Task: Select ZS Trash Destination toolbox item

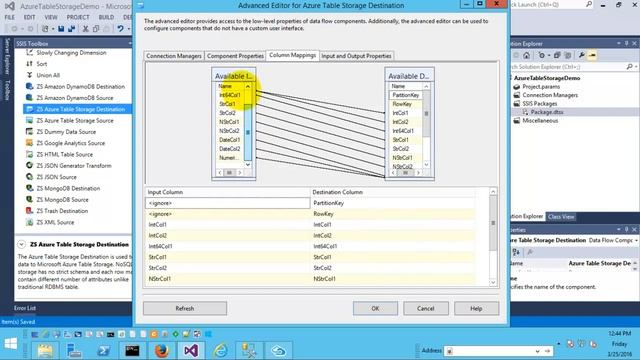Action: pyautogui.click(x=62, y=211)
